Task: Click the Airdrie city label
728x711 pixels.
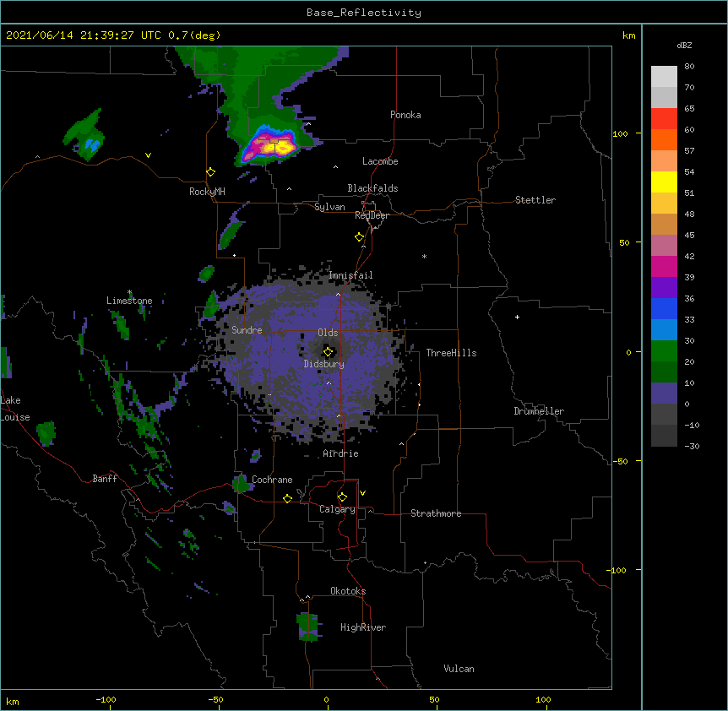Action: click(341, 453)
